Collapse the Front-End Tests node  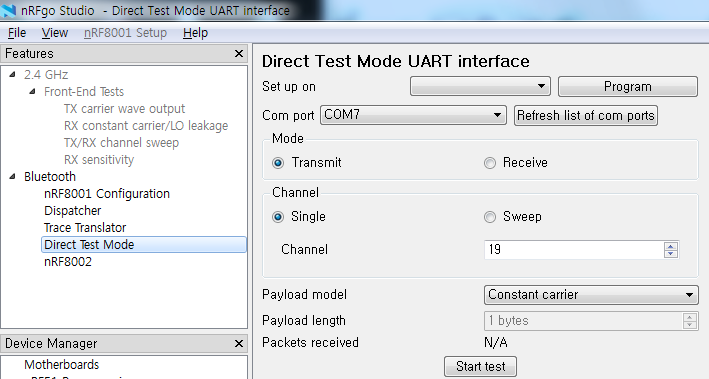tap(33, 91)
